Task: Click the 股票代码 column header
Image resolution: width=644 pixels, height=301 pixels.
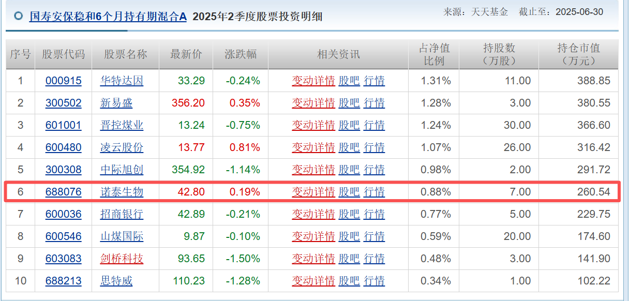Action: click(x=64, y=54)
